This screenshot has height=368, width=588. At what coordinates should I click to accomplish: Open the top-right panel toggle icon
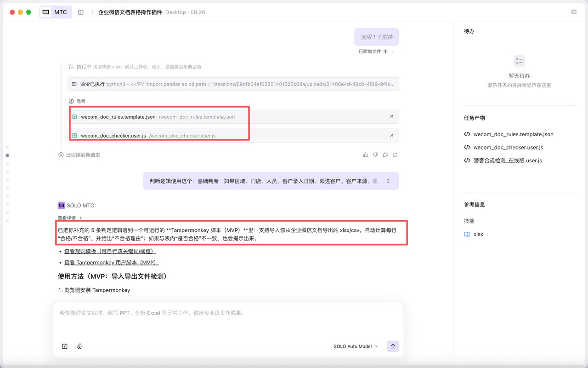[x=574, y=12]
